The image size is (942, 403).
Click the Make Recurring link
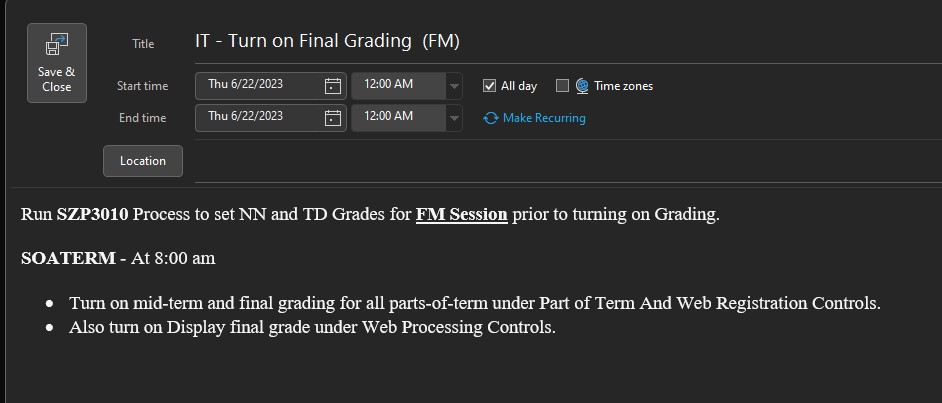coord(544,118)
